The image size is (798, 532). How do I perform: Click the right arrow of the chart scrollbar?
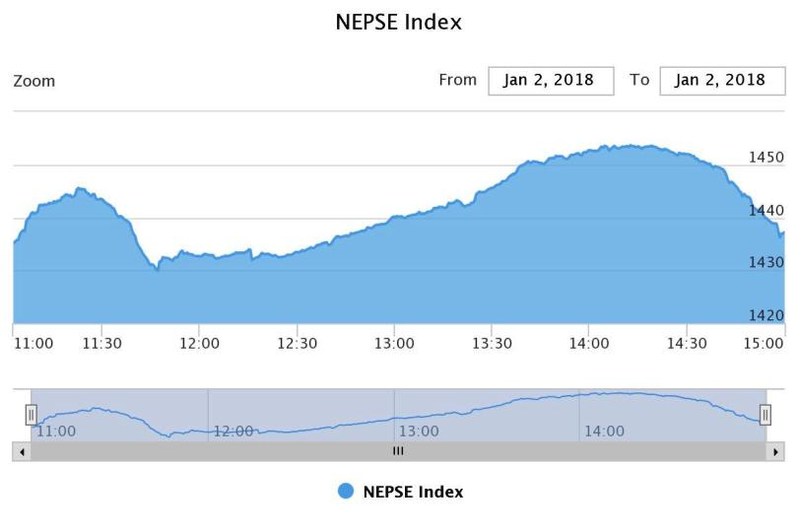point(776,451)
